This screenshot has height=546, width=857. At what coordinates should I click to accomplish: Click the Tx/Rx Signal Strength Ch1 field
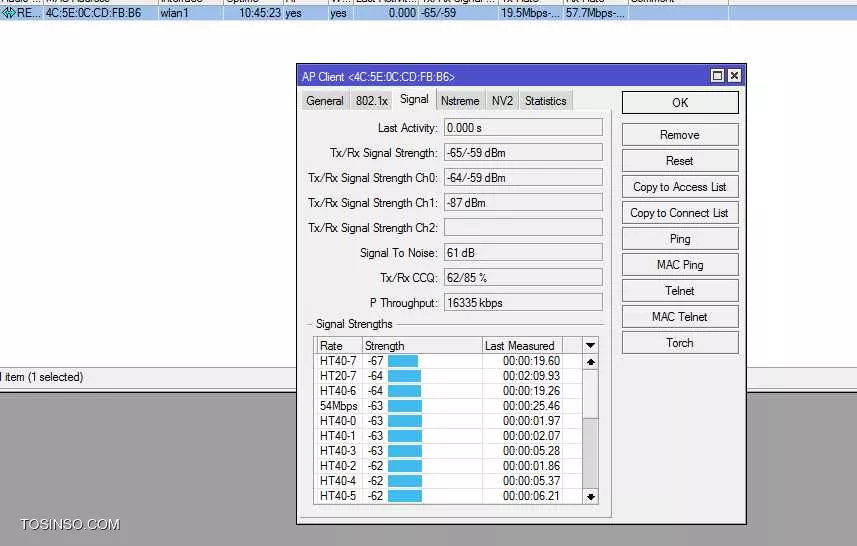tap(523, 202)
